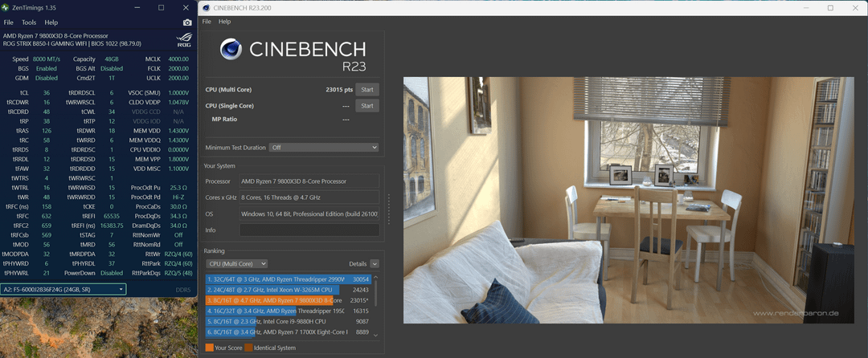Click the tCL value 36
This screenshot has height=358, width=868.
[47, 93]
